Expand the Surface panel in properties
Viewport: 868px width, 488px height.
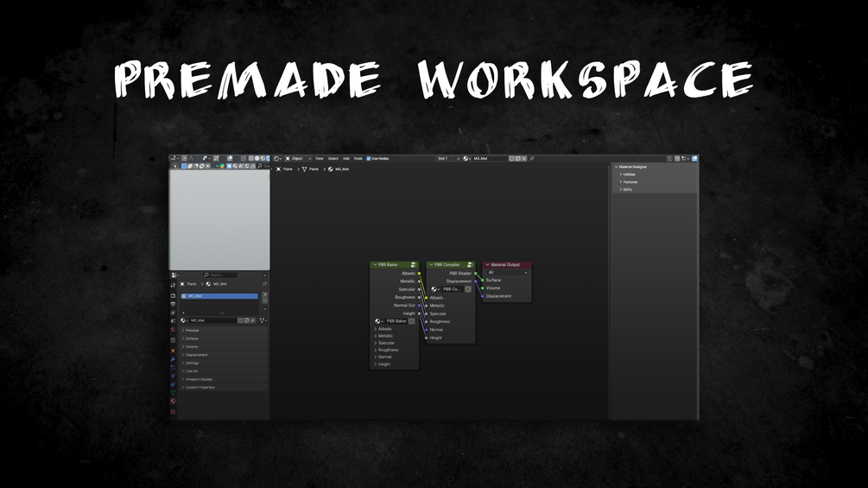tap(224, 339)
